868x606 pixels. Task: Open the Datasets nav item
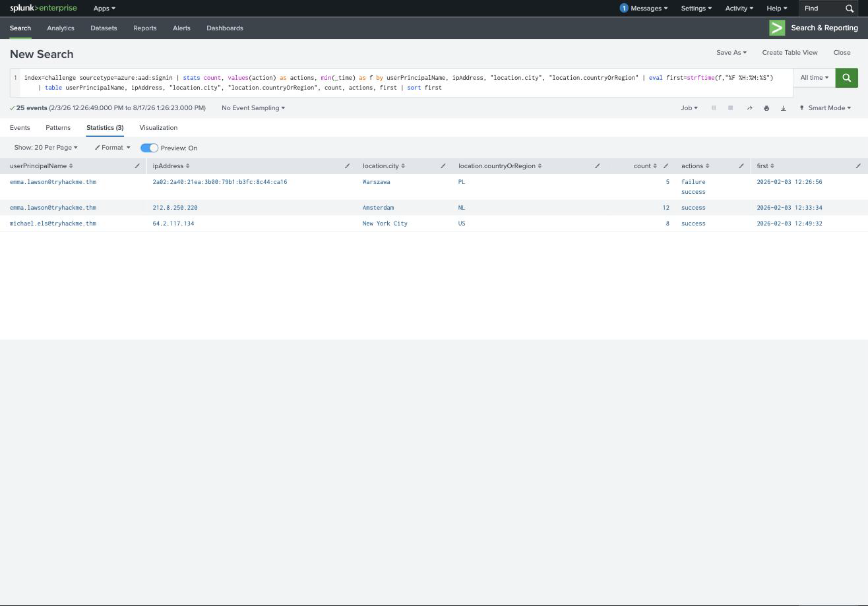104,28
